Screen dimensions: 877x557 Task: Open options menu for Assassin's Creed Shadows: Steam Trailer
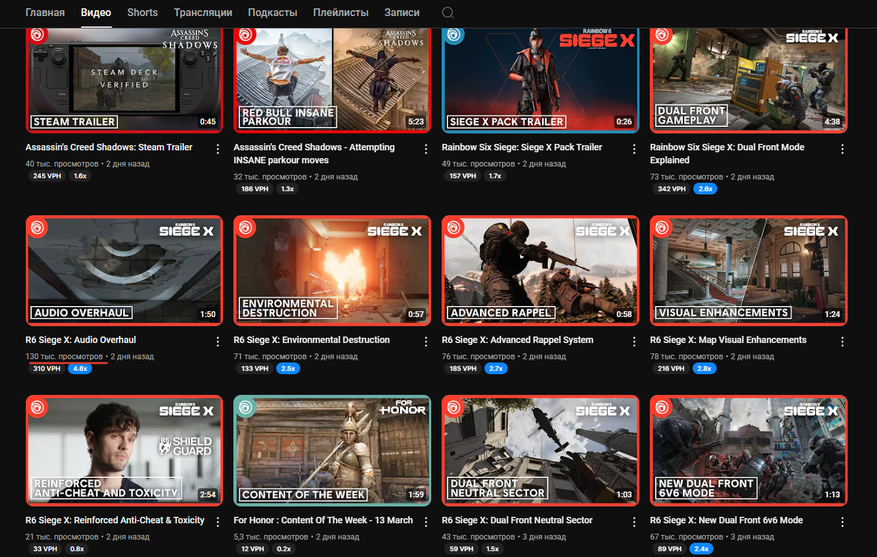click(x=218, y=149)
